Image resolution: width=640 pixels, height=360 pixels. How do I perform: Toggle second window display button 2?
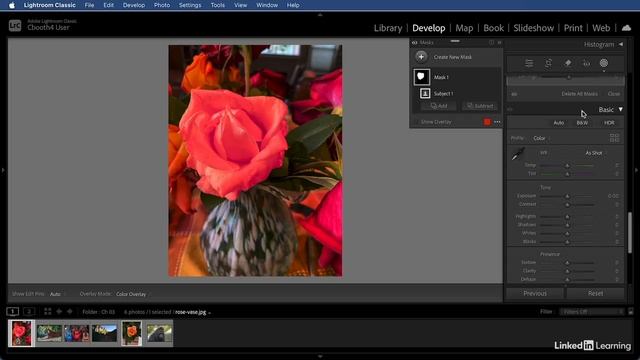(x=29, y=312)
